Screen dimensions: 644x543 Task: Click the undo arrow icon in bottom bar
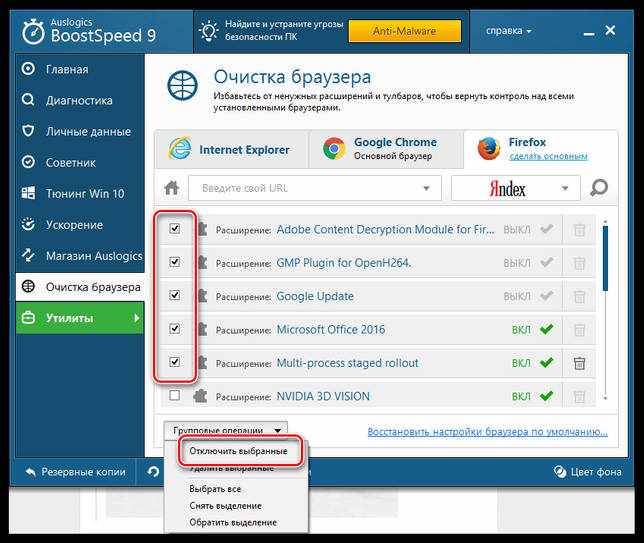coord(153,472)
